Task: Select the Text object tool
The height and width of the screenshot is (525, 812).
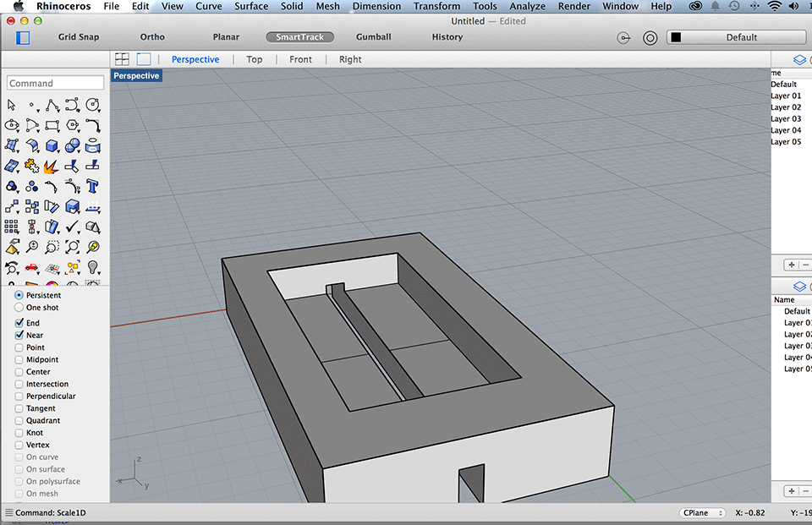Action: (x=92, y=186)
